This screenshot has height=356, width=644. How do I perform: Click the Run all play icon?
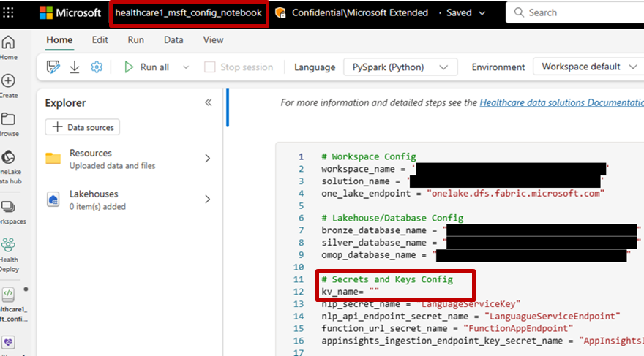(129, 67)
